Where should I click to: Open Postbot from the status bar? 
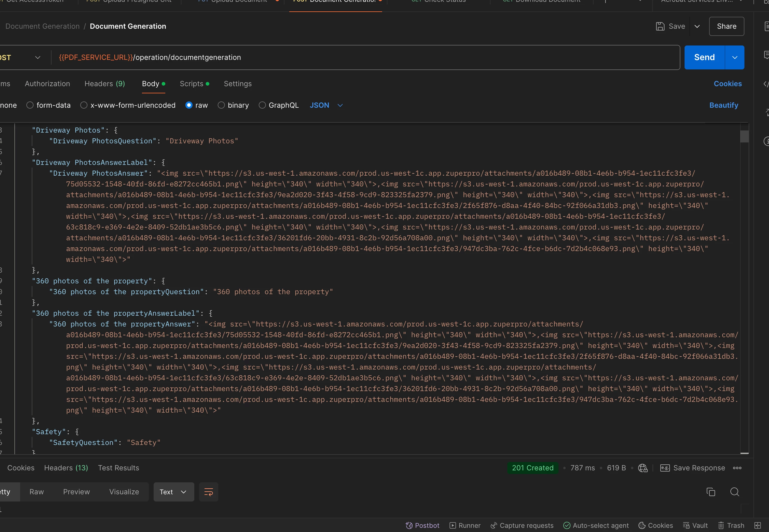coord(422,526)
